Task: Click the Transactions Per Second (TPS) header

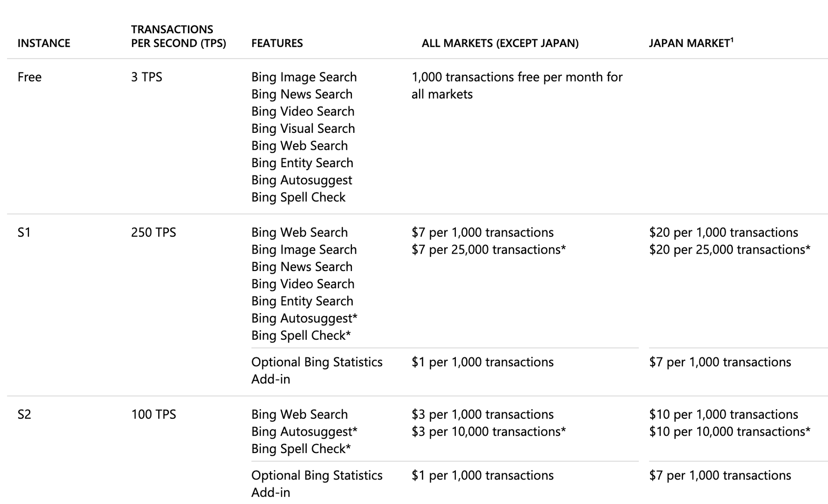Action: (178, 36)
